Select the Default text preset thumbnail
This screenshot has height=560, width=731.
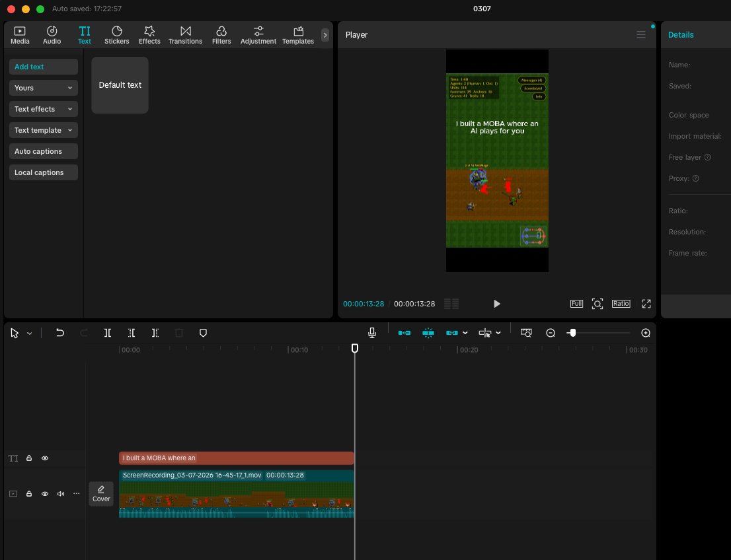click(x=120, y=85)
